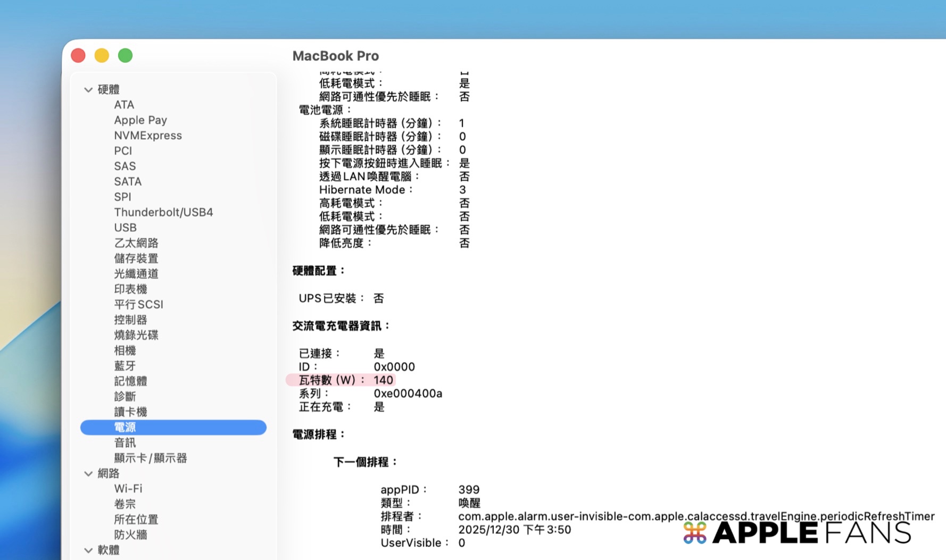Open 記憶體 memory information
This screenshot has height=560, width=946.
[x=130, y=381]
